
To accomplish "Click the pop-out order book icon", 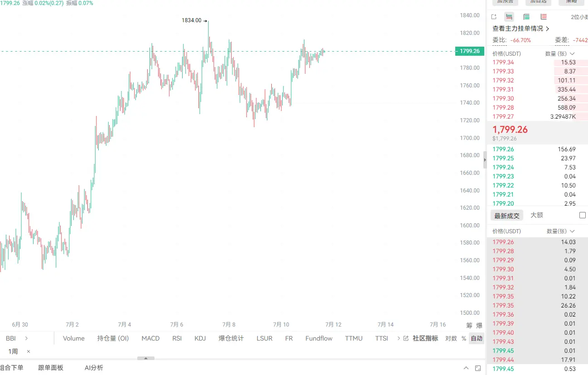I will coord(494,17).
